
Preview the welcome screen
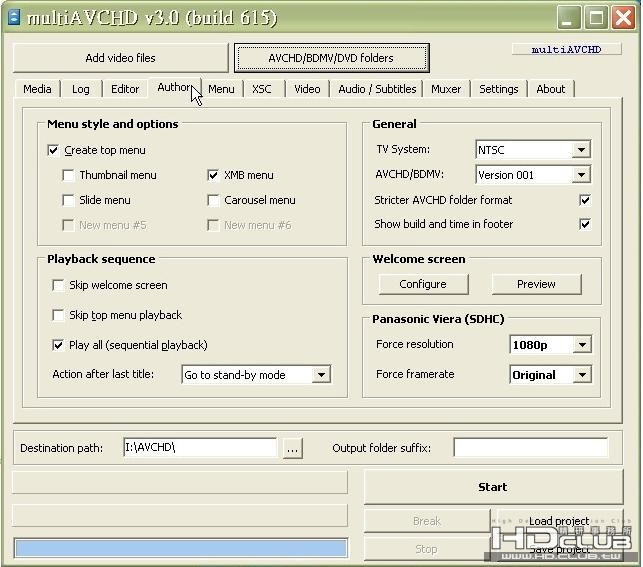tap(536, 284)
